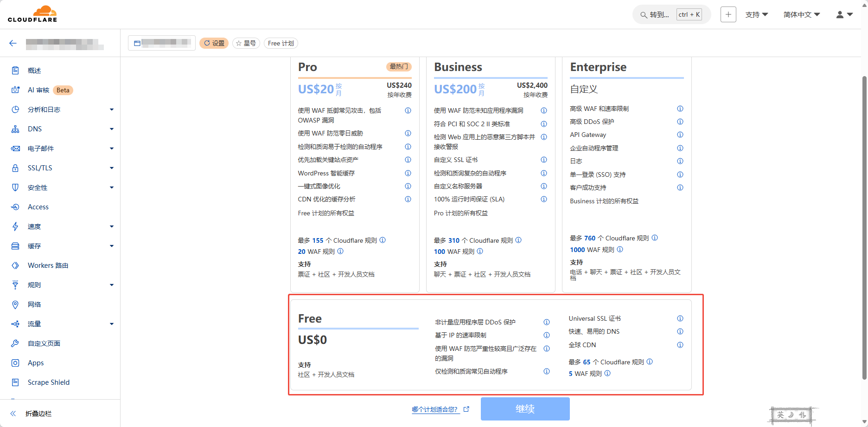The image size is (868, 427).
Task: Open the 支持 dropdown menu
Action: point(757,14)
